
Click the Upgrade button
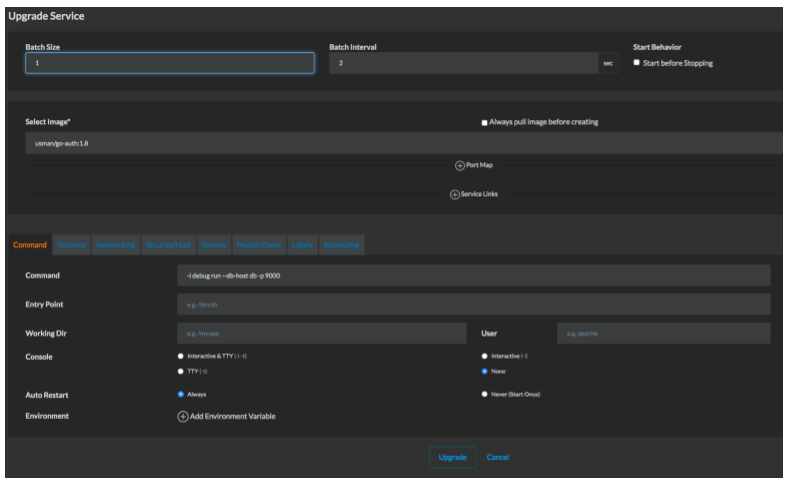[x=452, y=457]
